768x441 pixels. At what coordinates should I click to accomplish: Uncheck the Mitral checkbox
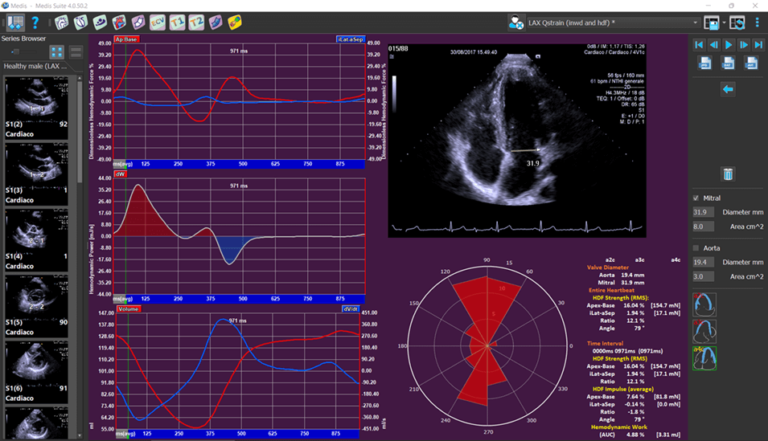coord(696,198)
